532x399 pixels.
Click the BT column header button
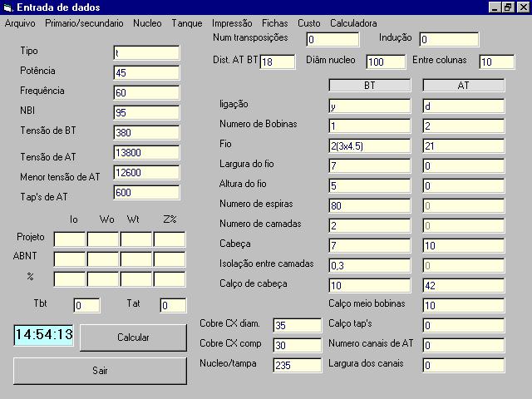click(x=369, y=85)
